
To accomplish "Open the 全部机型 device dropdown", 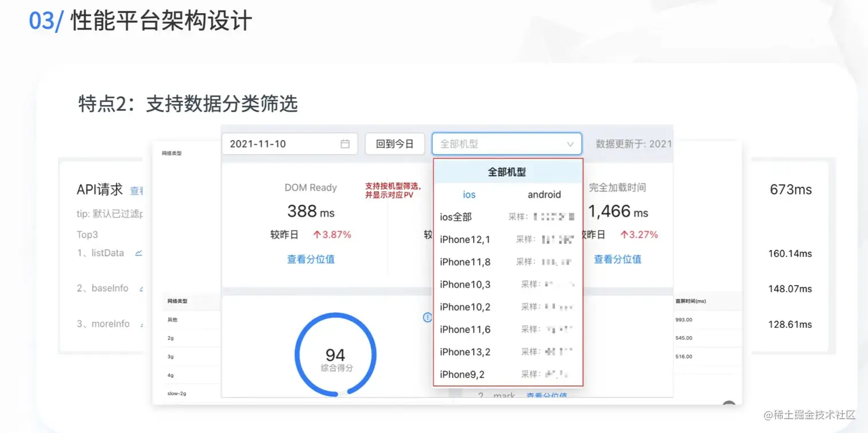I will [507, 144].
